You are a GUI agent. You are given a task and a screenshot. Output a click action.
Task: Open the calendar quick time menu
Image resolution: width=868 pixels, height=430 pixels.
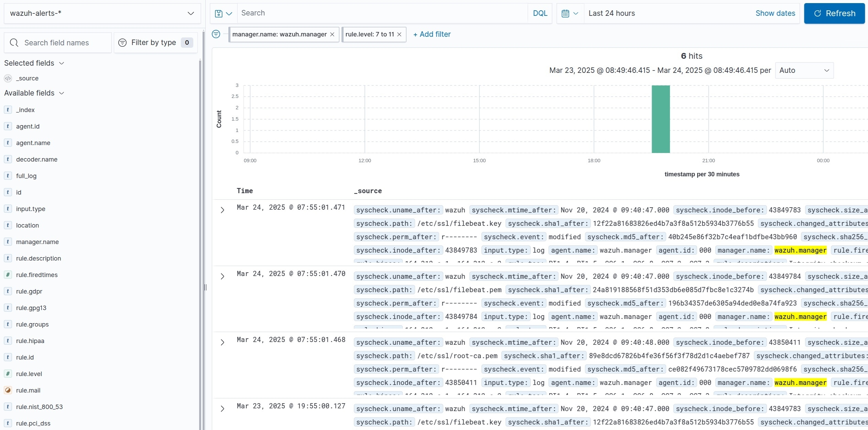[570, 13]
